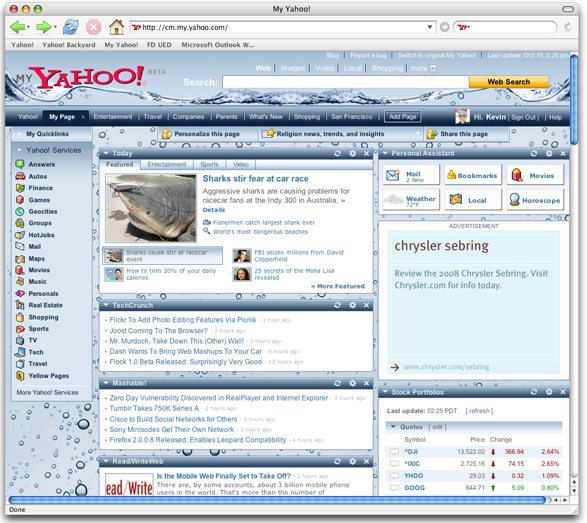Refresh the TechCrunch module
This screenshot has width=587, height=523.
pyautogui.click(x=337, y=305)
